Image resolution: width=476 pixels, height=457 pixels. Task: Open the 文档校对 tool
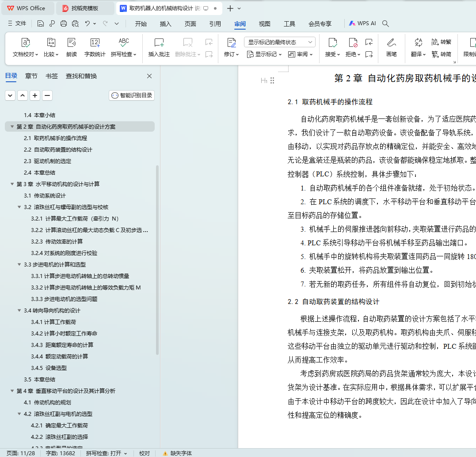pos(26,47)
